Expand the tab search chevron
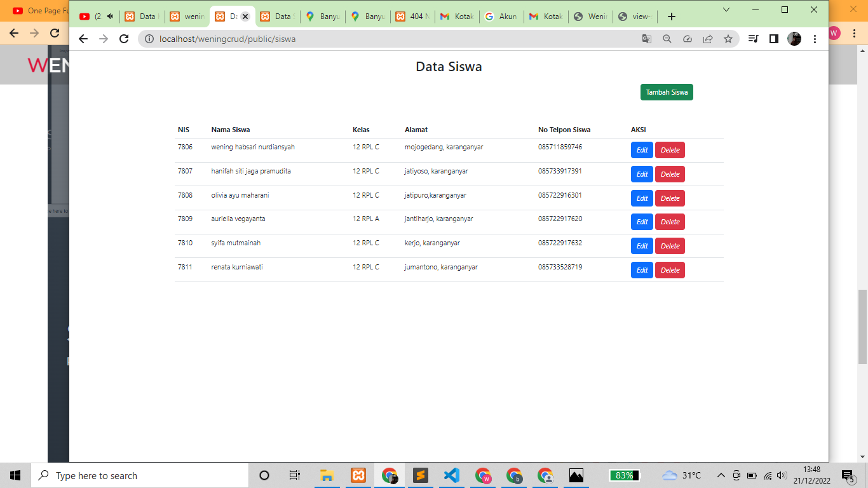Screen dimensions: 868x488 [x=726, y=10]
